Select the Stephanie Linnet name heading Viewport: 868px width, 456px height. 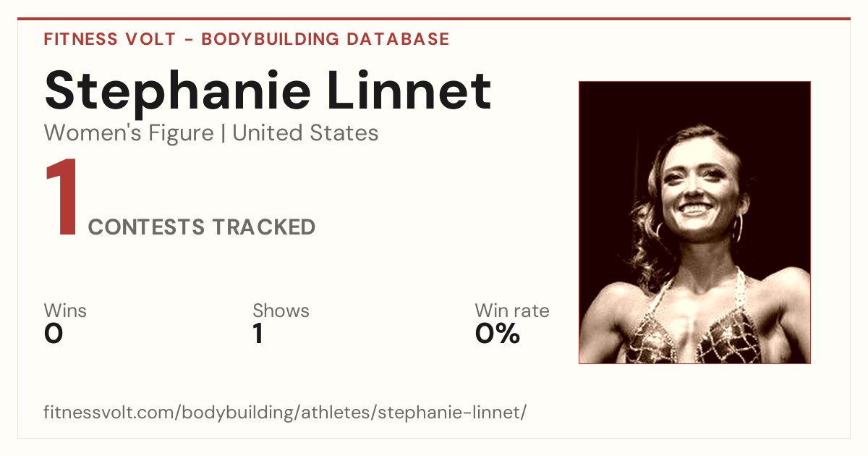[268, 90]
